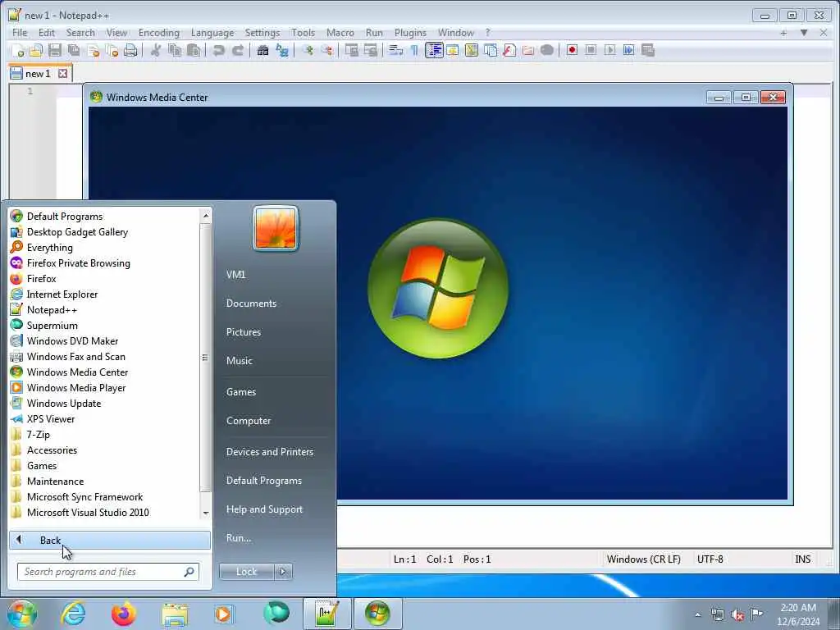840x630 pixels.
Task: Open the Settings menu in Notepad++
Action: pos(262,33)
